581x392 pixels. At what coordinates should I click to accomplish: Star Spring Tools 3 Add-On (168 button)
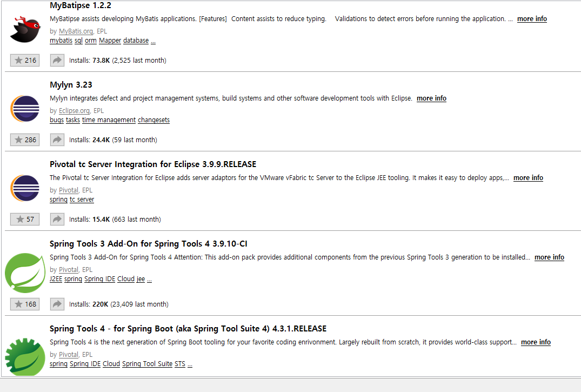pyautogui.click(x=25, y=304)
